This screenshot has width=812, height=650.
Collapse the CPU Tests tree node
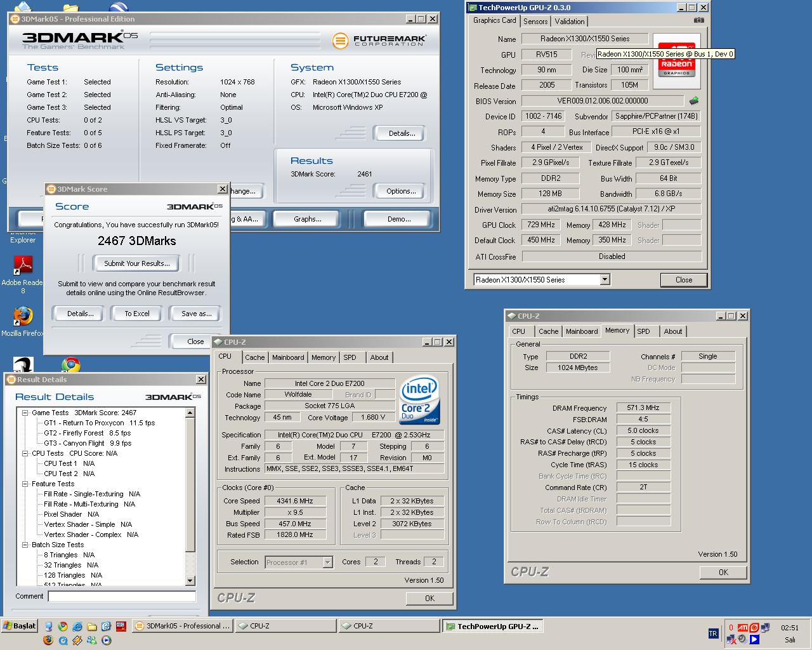(25, 453)
